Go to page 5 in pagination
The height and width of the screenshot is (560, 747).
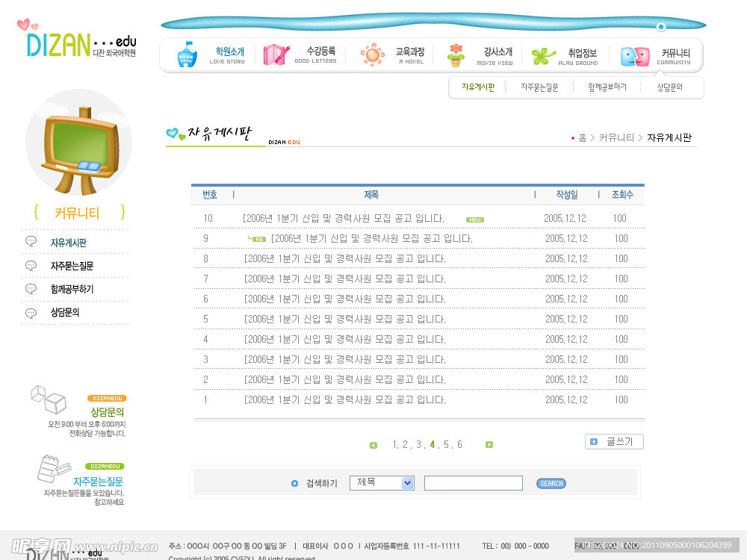[x=447, y=444]
